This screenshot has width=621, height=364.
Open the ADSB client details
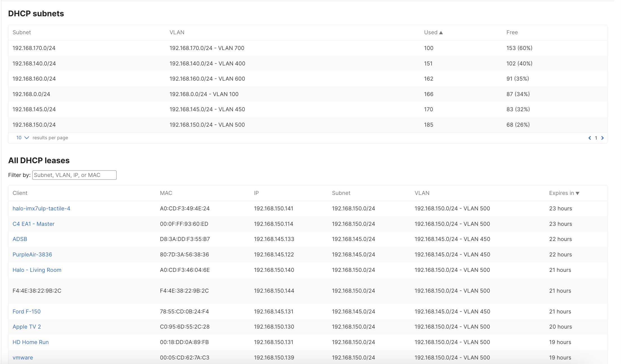[x=20, y=239]
